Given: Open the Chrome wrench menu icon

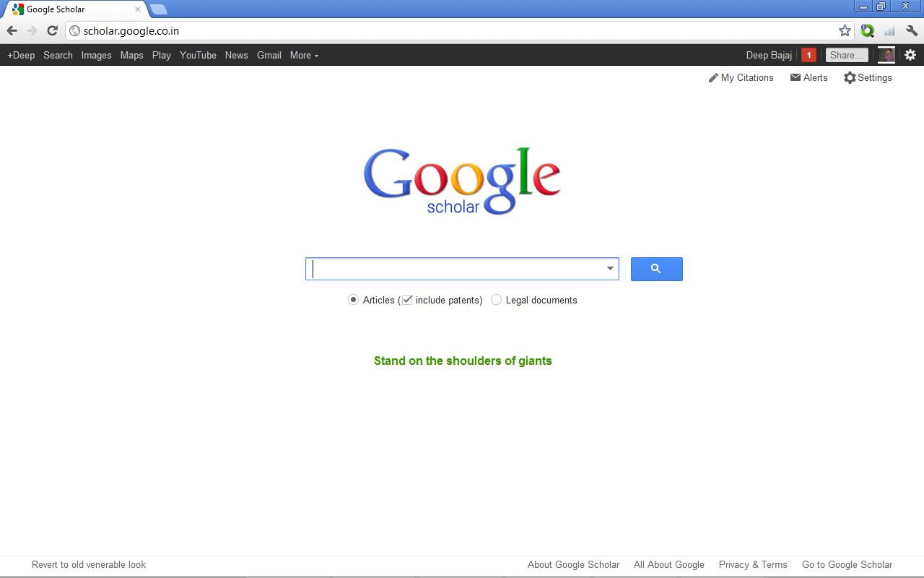Looking at the screenshot, I should point(912,30).
